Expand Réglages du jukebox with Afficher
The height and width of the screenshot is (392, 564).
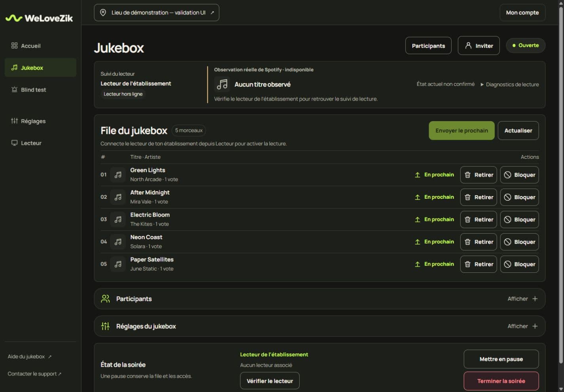pos(522,326)
